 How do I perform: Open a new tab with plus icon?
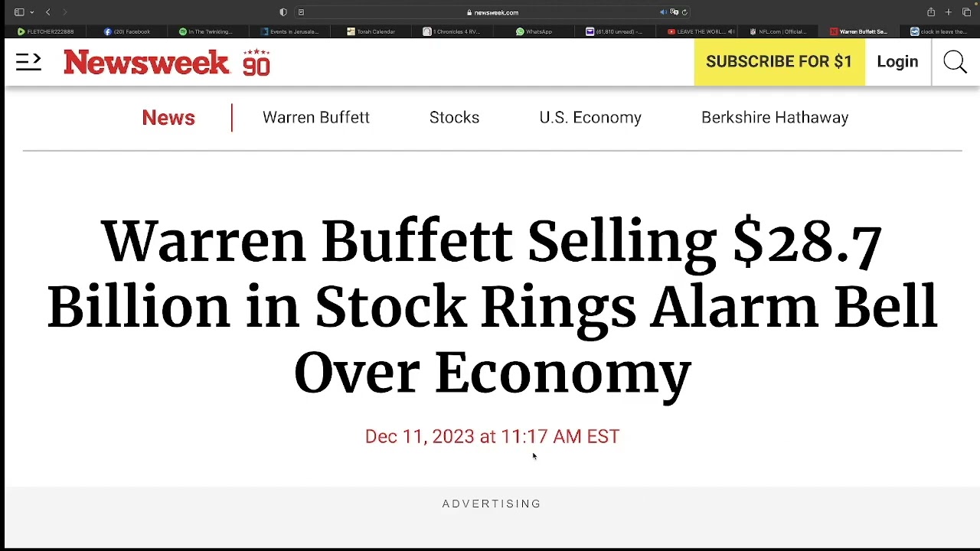click(x=949, y=12)
